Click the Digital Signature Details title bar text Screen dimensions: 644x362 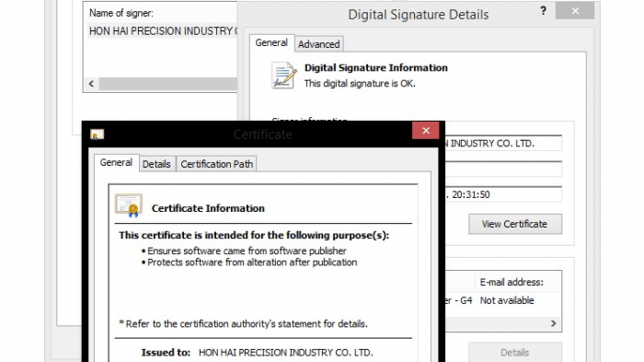pyautogui.click(x=418, y=15)
